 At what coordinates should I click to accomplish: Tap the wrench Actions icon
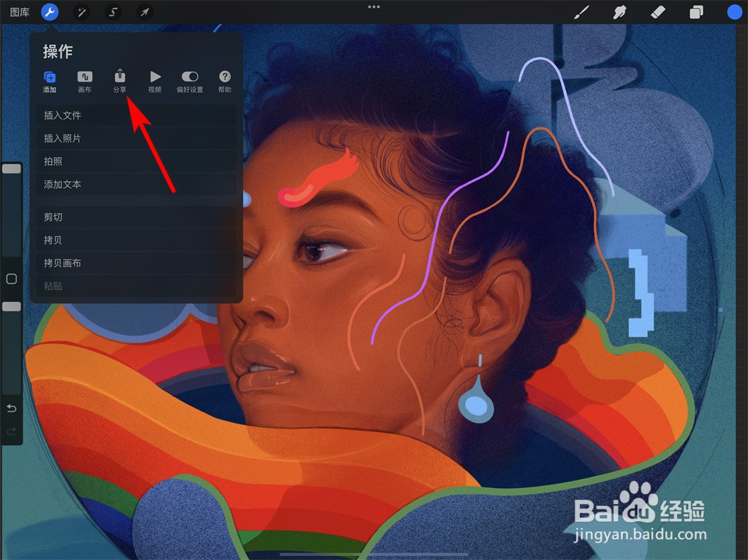click(50, 12)
